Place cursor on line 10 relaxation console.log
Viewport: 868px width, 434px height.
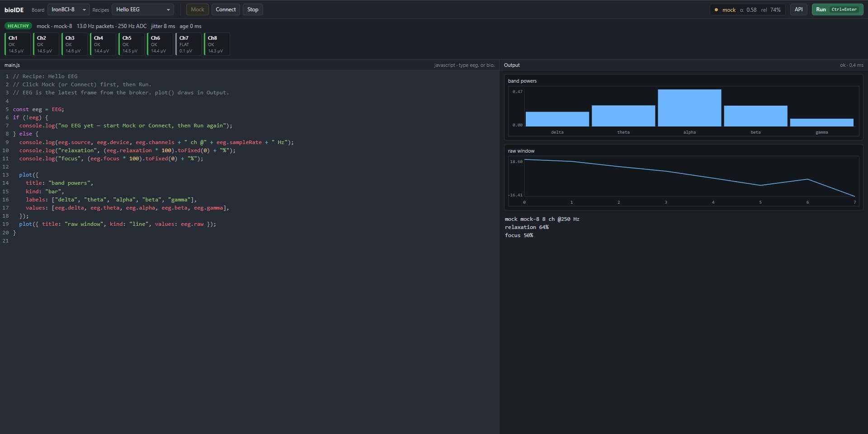127,150
